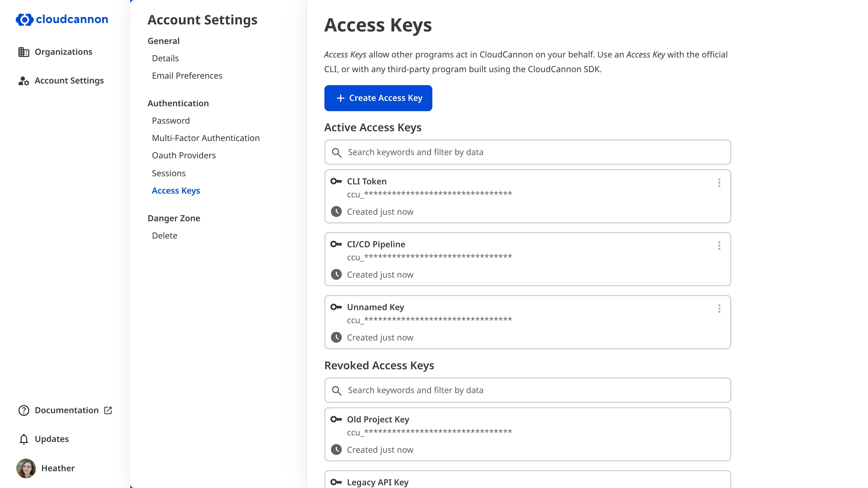This screenshot has height=488, width=868.
Task: Open the Delete page in Danger Zone
Action: [x=164, y=236]
